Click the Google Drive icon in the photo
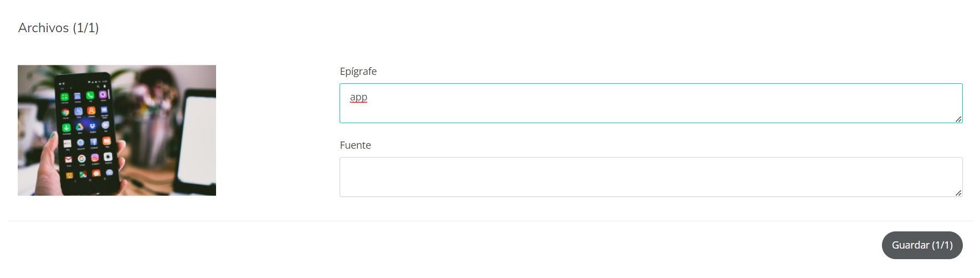Screen dimensions: 980x278 pyautogui.click(x=79, y=127)
